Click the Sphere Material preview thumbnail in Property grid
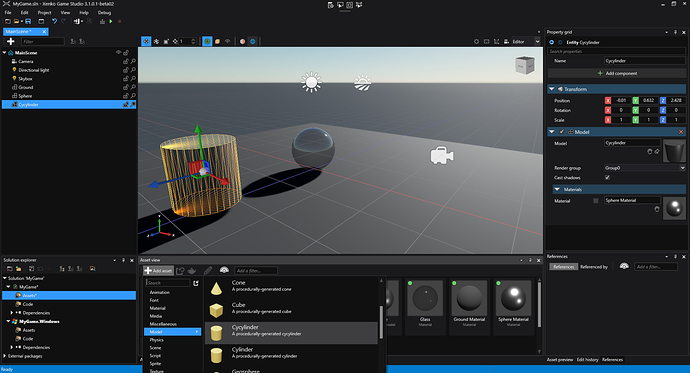Viewport: 690px width, 373px height. click(x=674, y=208)
